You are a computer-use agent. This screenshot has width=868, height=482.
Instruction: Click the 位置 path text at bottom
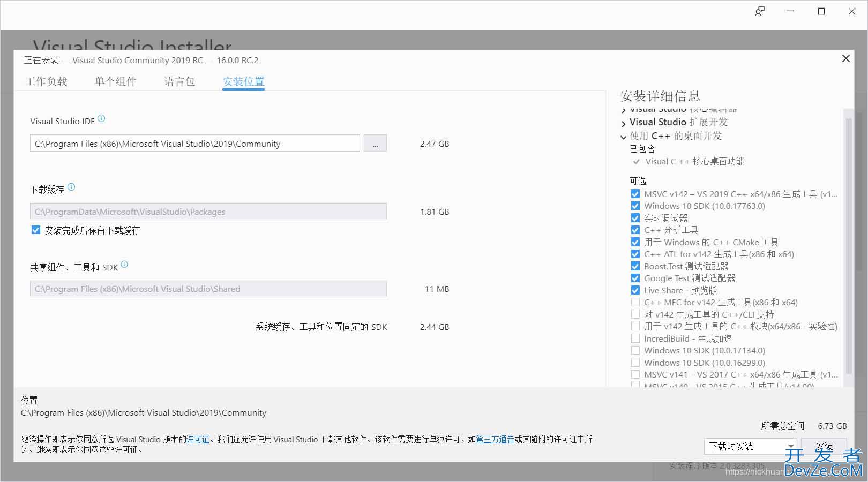[x=144, y=413]
